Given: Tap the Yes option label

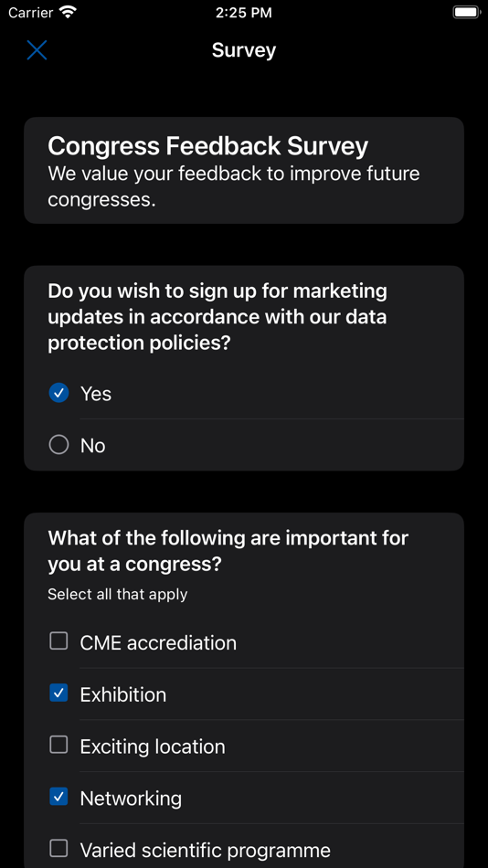Looking at the screenshot, I should [x=96, y=394].
